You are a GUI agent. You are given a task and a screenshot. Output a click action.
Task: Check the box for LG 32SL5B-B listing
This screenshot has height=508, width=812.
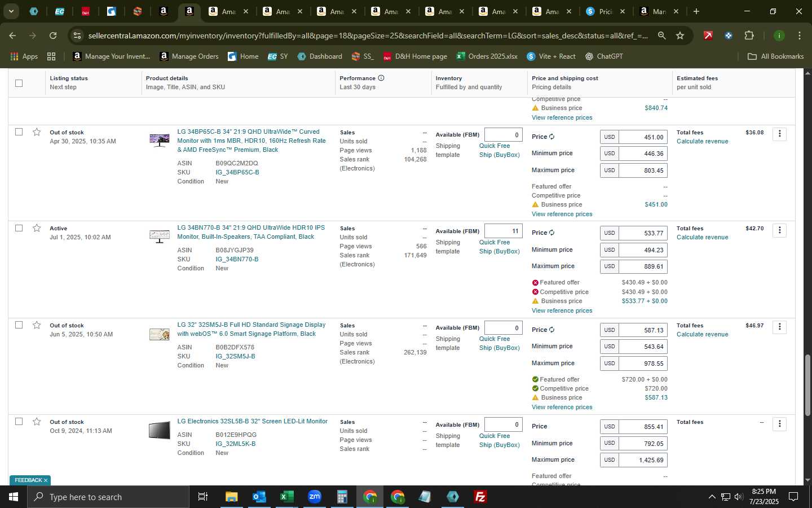pos(19,422)
